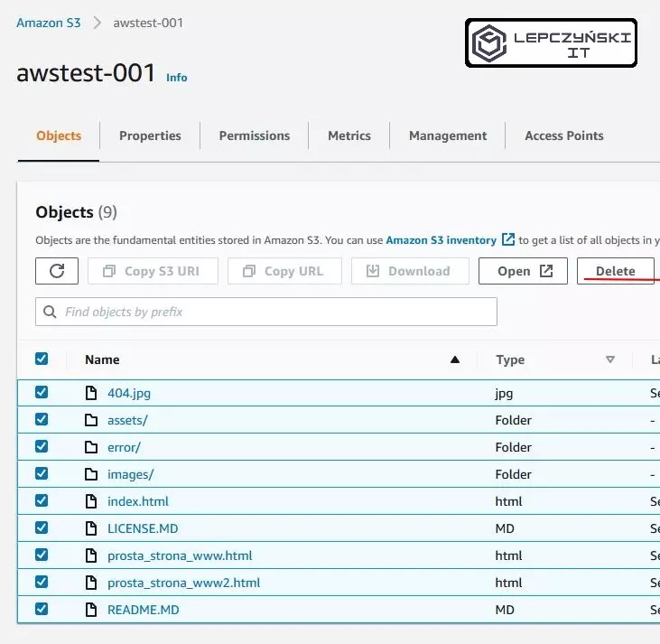Screen dimensions: 660x644
Task: Switch to the Objects tab
Action: tap(59, 135)
